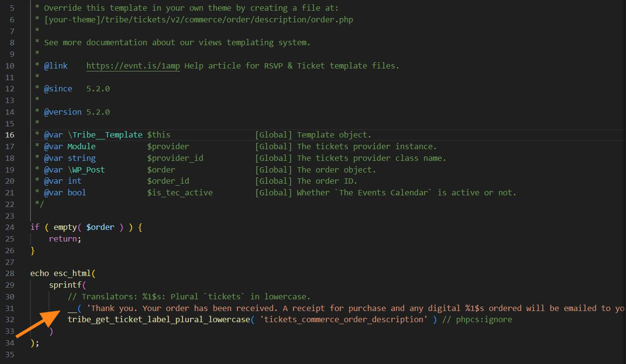Screen dimensions: 626x364
Task: Select line number 31 in the gutter
Action: coord(10,308)
